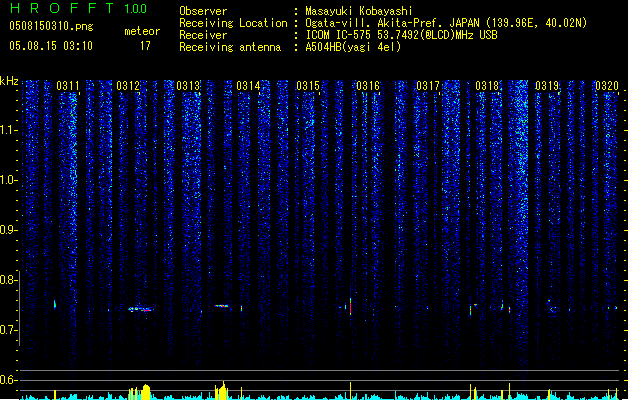Click the HROFFT 1.0.0 title text
629x400 pixels.
[79, 8]
